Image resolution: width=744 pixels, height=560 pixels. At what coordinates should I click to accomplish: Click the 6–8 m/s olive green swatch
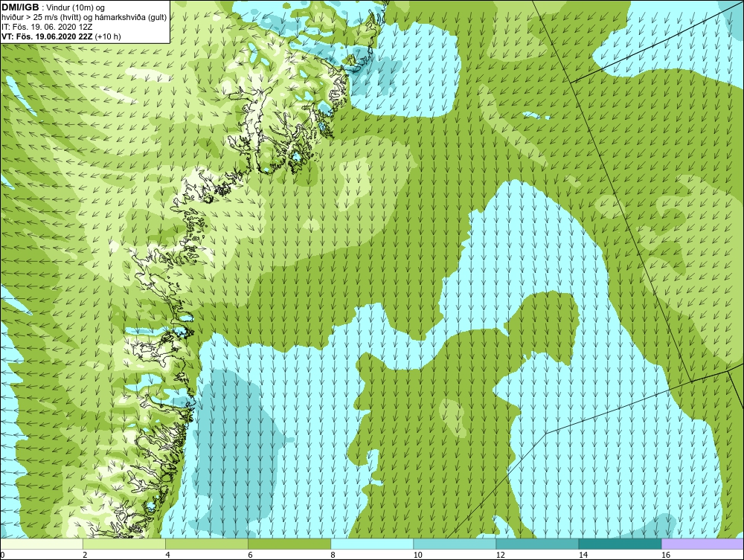(289, 544)
